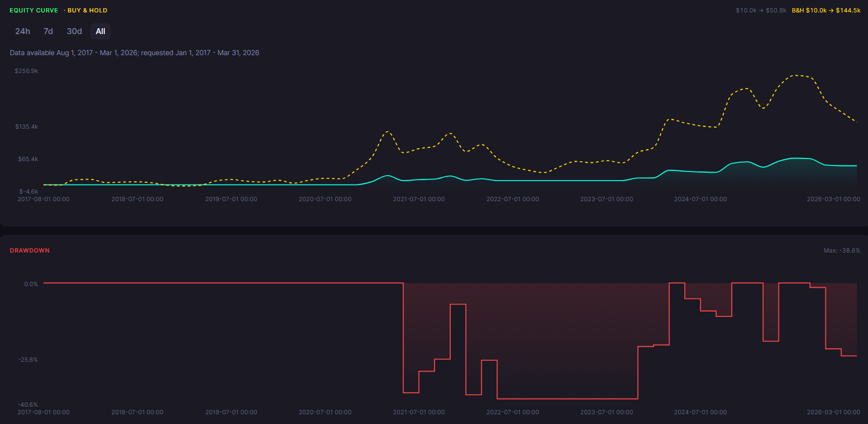Click 2018-07-01 date on equity chart axis
868x424 pixels.
point(137,199)
